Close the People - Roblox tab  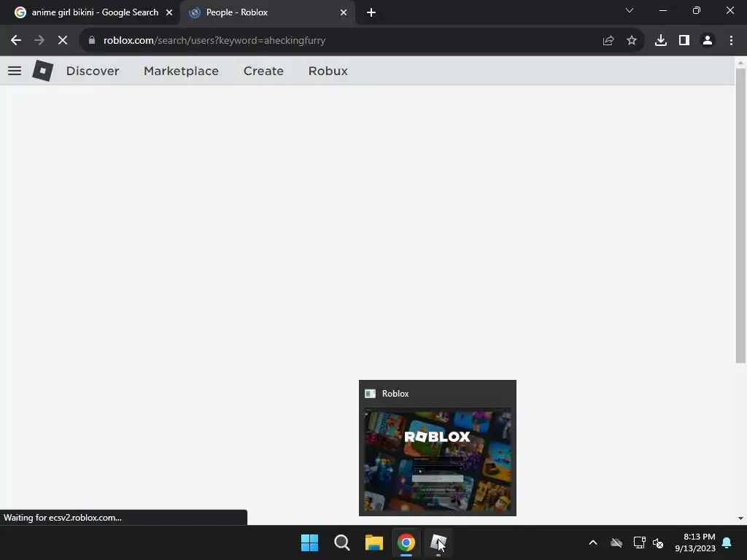[344, 12]
